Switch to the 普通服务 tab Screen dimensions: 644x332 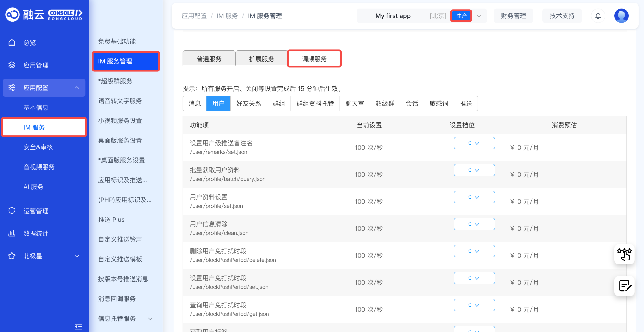[x=209, y=58]
